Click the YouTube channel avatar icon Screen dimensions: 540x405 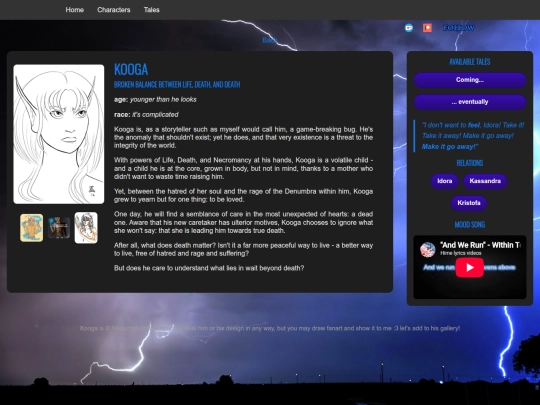(428, 249)
